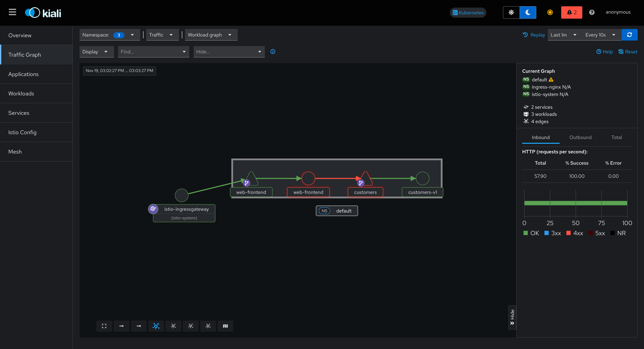Change refresh interval from Every 10s

(600, 35)
